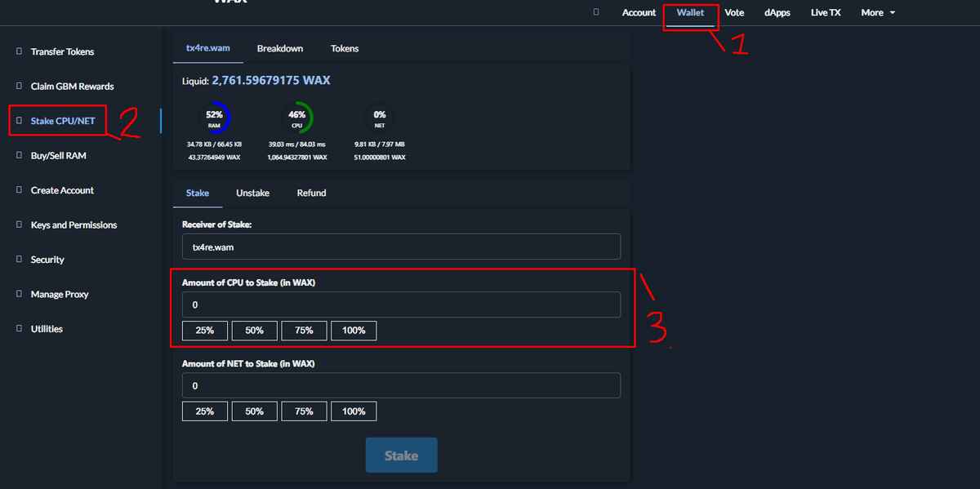Viewport: 980px width, 489px height.
Task: Switch to the Unstake tab
Action: [253, 193]
